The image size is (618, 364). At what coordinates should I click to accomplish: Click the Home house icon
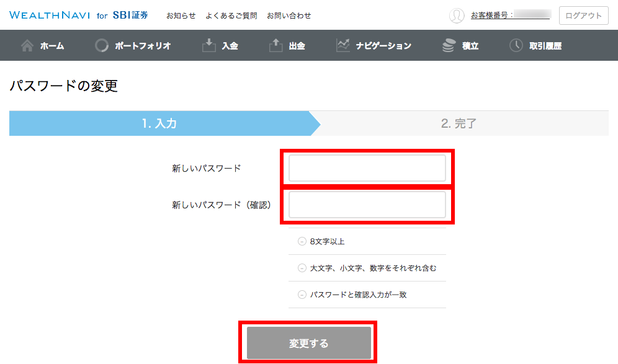(x=27, y=45)
